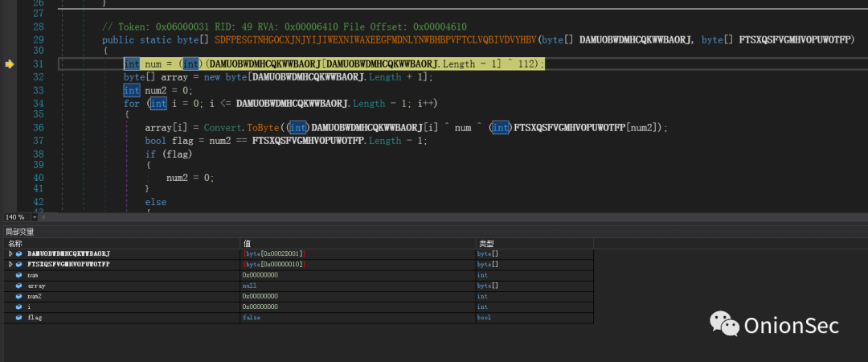The image size is (868, 362).
Task: Click the 名称 column header
Action: click(15, 244)
